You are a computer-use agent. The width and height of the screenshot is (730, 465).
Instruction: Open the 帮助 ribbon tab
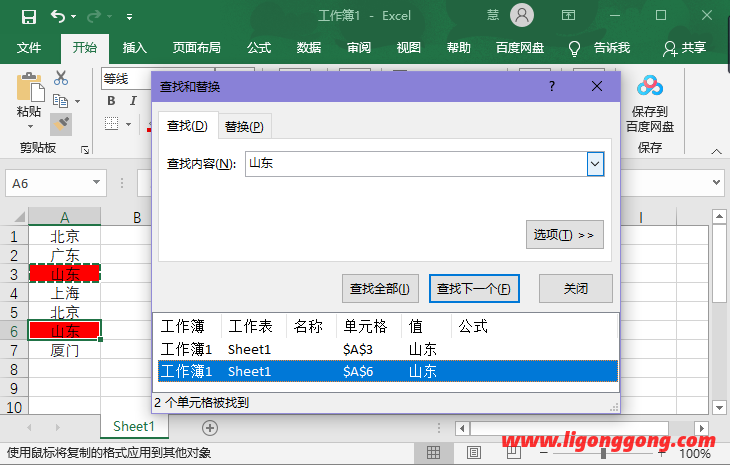(x=459, y=47)
